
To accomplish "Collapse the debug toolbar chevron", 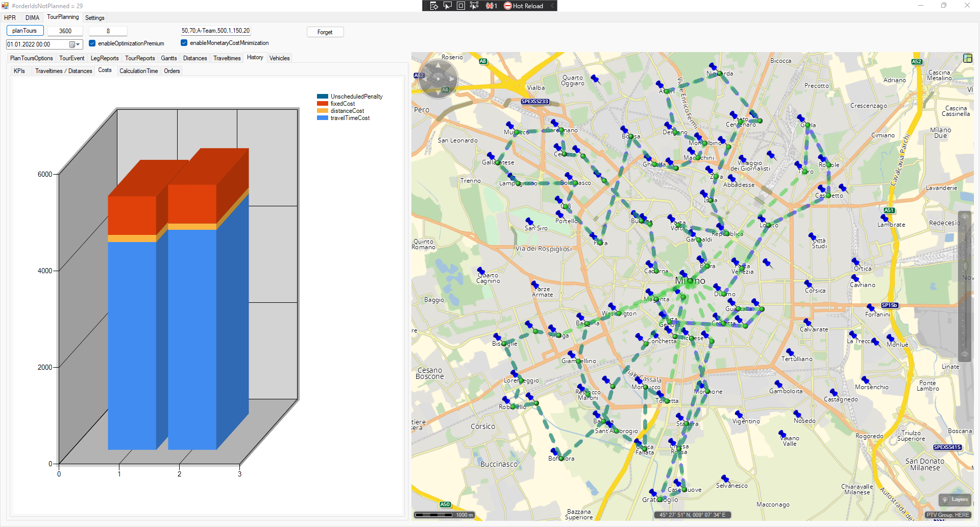I will coord(552,6).
